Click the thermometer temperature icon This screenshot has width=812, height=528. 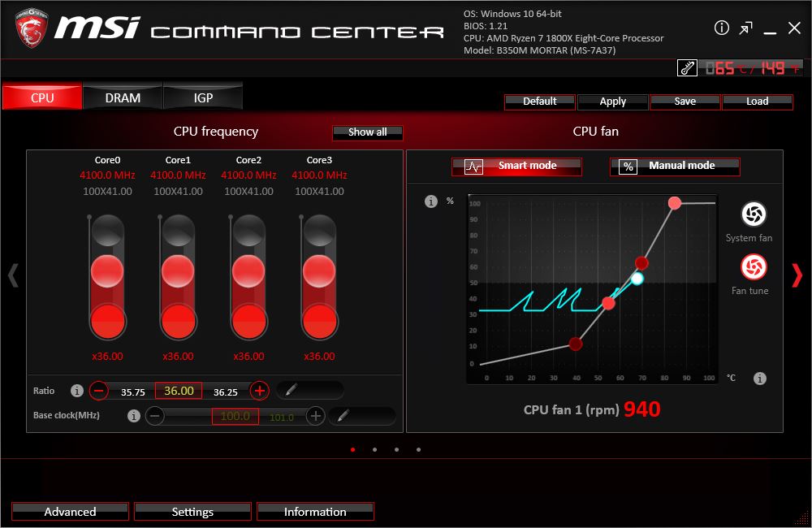point(687,68)
